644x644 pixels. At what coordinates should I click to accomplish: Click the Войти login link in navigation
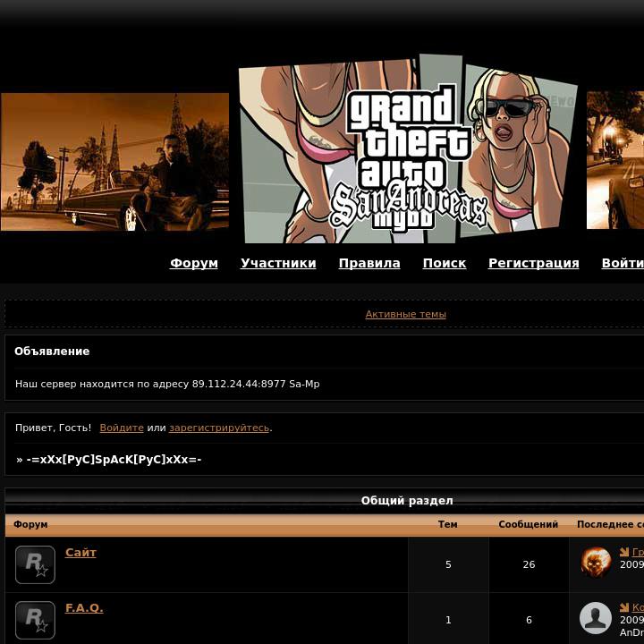[623, 263]
